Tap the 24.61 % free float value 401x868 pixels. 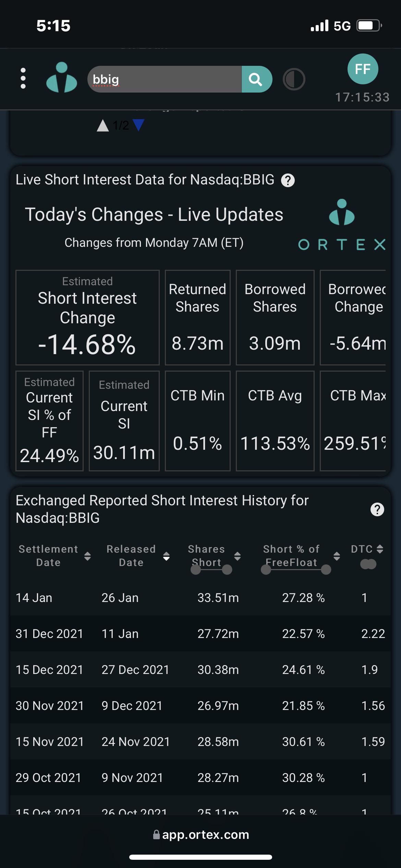(x=303, y=670)
